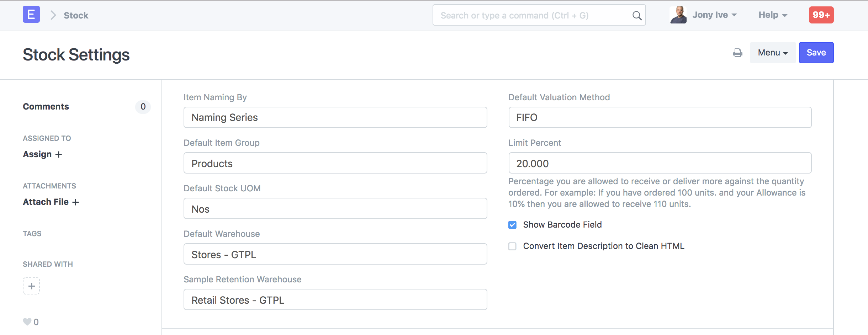
Task: Click the Limit Percent input field
Action: [x=660, y=163]
